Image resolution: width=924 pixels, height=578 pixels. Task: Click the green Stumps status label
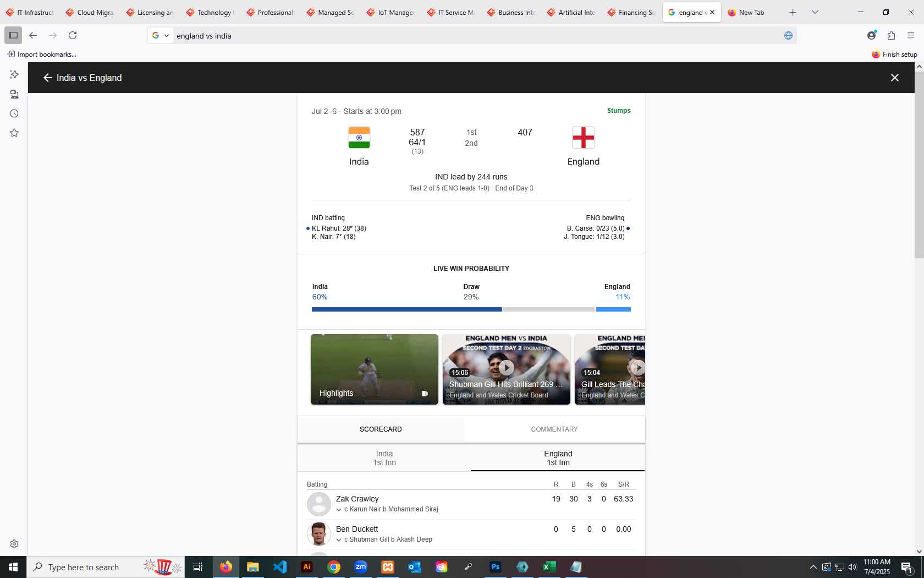coord(619,111)
